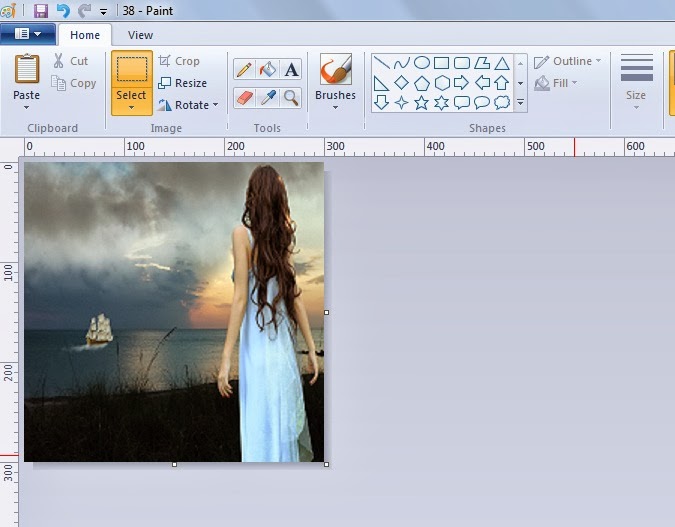Viewport: 675px width, 527px height.
Task: Click the rectangular Select button
Action: pos(132,70)
